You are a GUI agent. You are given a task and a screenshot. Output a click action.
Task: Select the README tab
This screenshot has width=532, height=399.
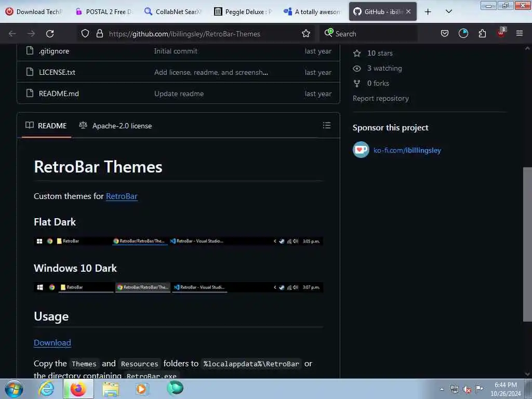click(x=46, y=126)
